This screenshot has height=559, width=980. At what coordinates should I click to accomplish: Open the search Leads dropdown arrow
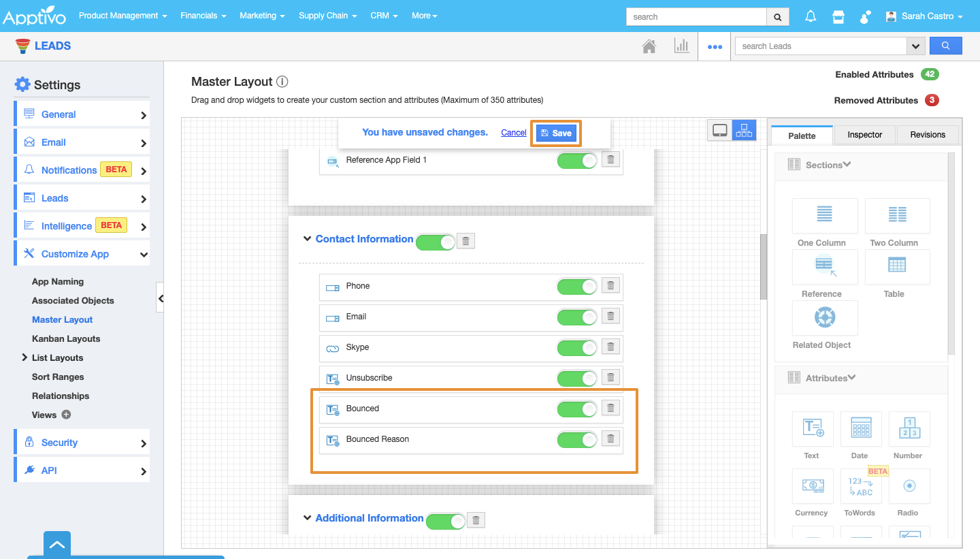click(x=915, y=46)
